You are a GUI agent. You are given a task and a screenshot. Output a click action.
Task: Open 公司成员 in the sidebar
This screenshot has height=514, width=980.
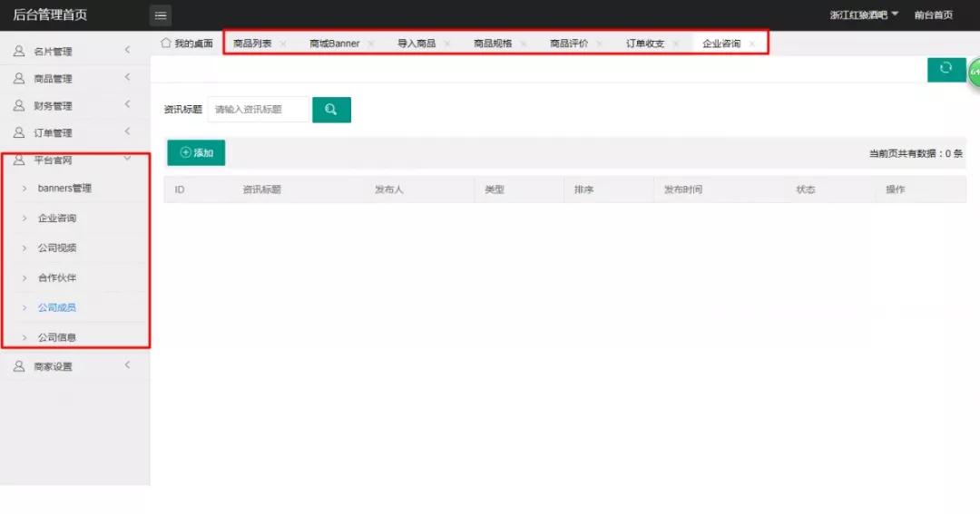coord(57,307)
